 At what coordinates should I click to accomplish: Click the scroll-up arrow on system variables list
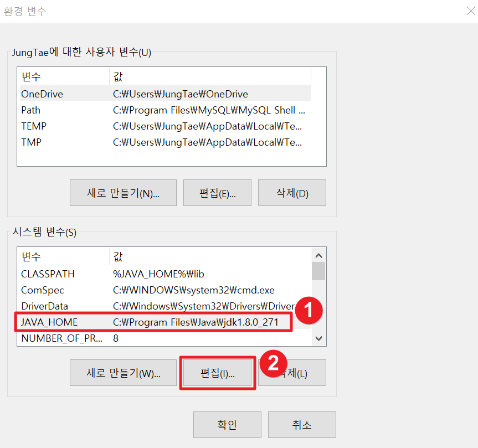(318, 255)
